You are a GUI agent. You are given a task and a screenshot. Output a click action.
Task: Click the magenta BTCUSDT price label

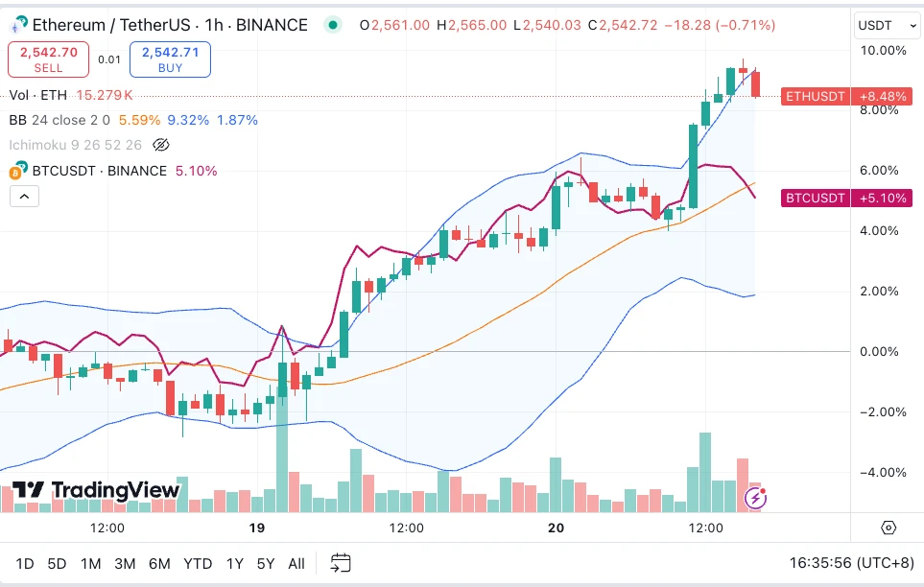(816, 199)
